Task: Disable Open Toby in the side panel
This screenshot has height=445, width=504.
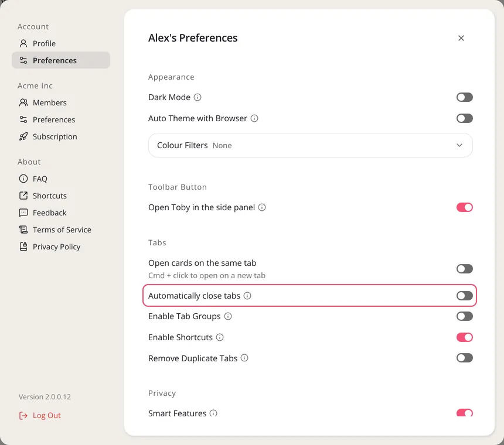Action: click(465, 207)
